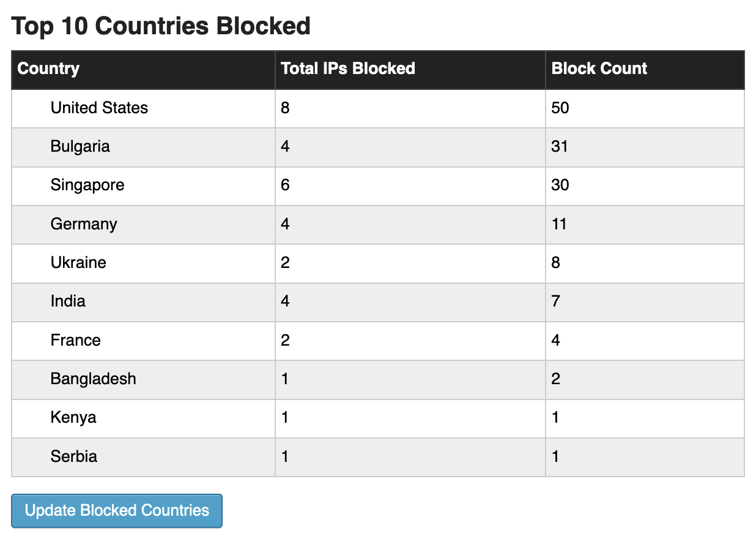756x542 pixels.
Task: Click the France row name
Action: point(76,340)
